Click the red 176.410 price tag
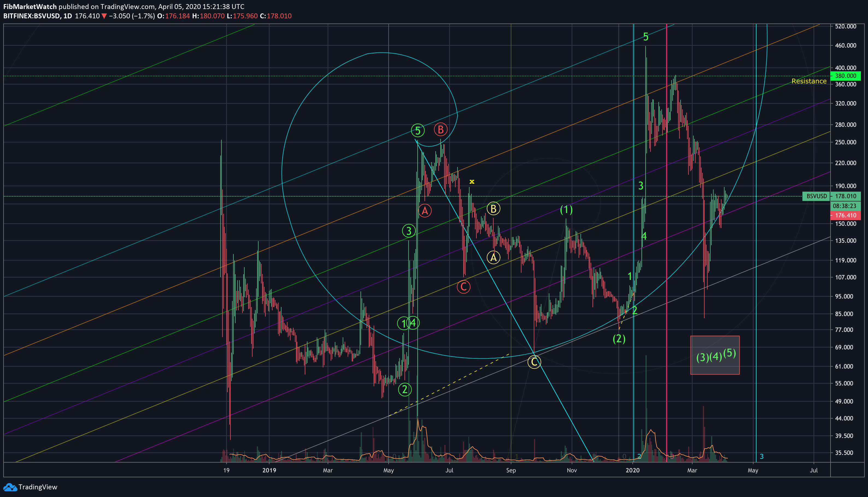The height and width of the screenshot is (497, 868). [846, 215]
